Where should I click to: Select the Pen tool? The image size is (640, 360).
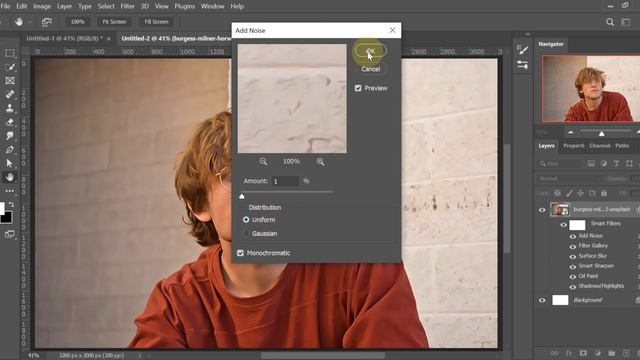click(10, 149)
